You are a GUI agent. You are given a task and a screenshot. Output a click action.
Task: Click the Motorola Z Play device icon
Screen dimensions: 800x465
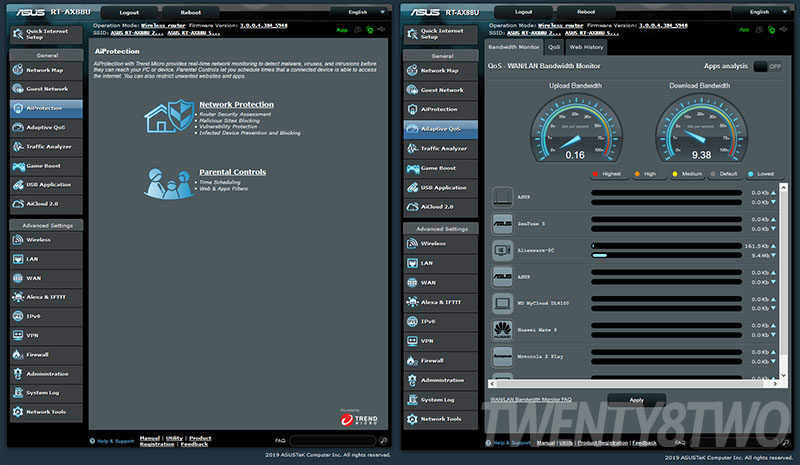503,356
